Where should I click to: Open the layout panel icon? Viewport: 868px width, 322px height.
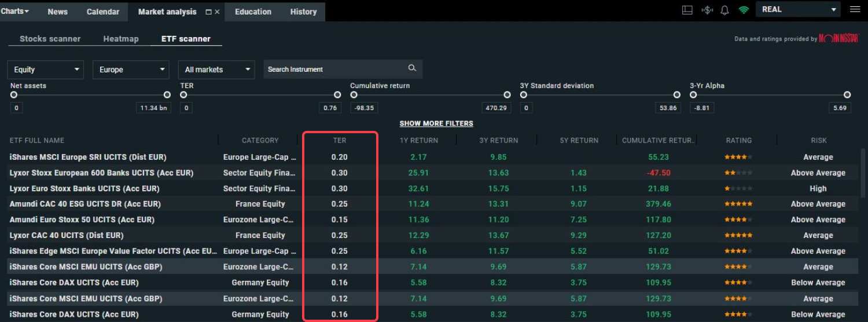(687, 10)
